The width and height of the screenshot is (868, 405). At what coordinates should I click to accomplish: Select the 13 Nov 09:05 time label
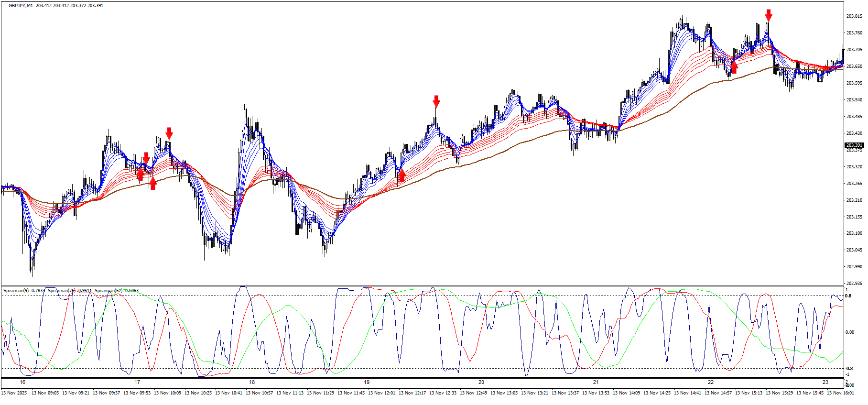[45, 393]
